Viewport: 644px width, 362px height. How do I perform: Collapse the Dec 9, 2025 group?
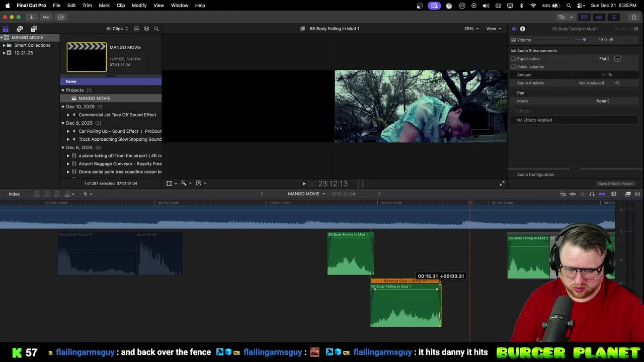point(63,123)
